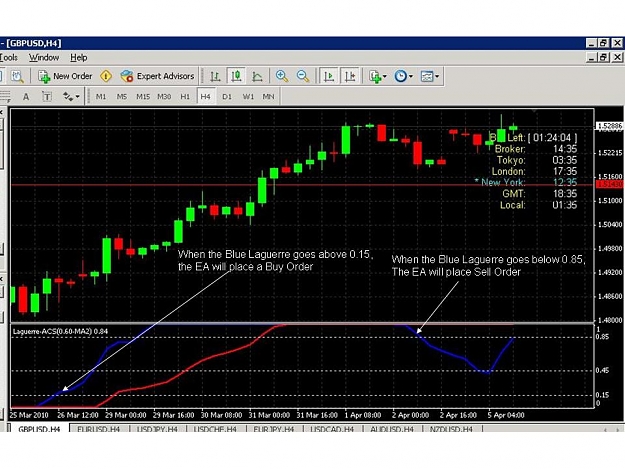This screenshot has width=625, height=469.
Task: Switch to D1 timeframe
Action: tap(227, 96)
